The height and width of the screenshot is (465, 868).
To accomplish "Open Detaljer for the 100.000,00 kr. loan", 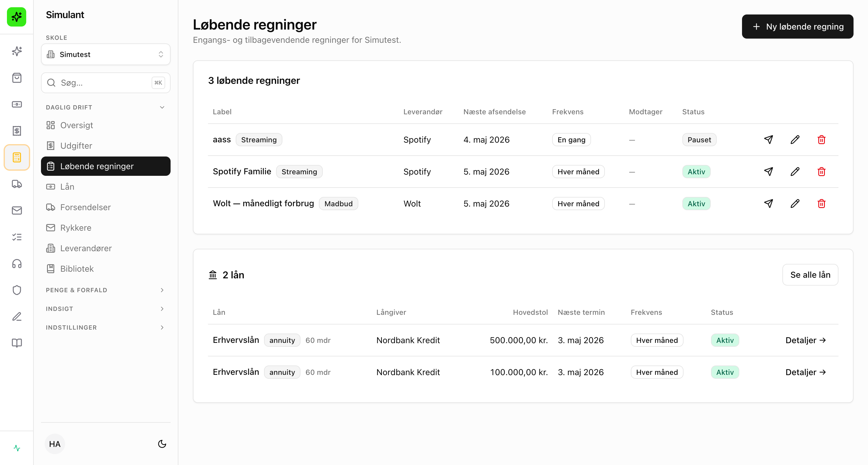I will (x=806, y=372).
